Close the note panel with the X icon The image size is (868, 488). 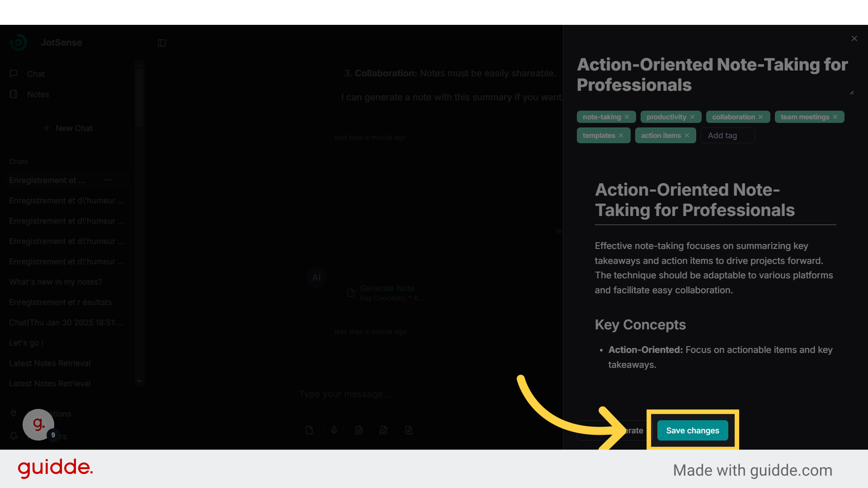[854, 38]
